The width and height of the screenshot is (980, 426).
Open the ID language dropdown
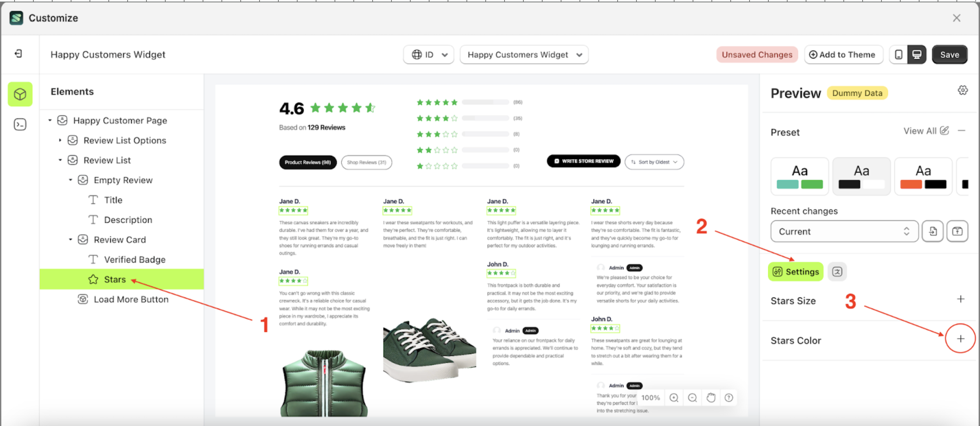click(428, 55)
